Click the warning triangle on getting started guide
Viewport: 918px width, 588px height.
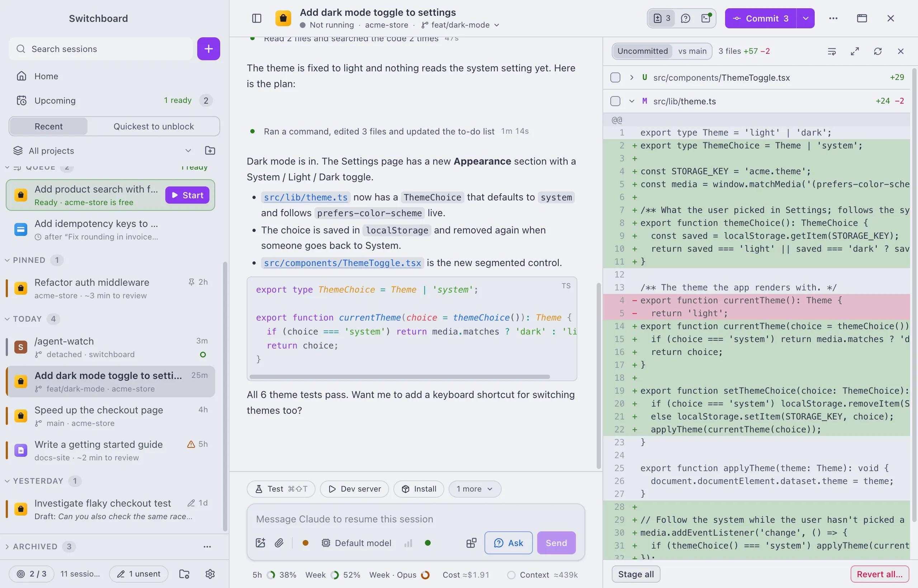point(191,444)
